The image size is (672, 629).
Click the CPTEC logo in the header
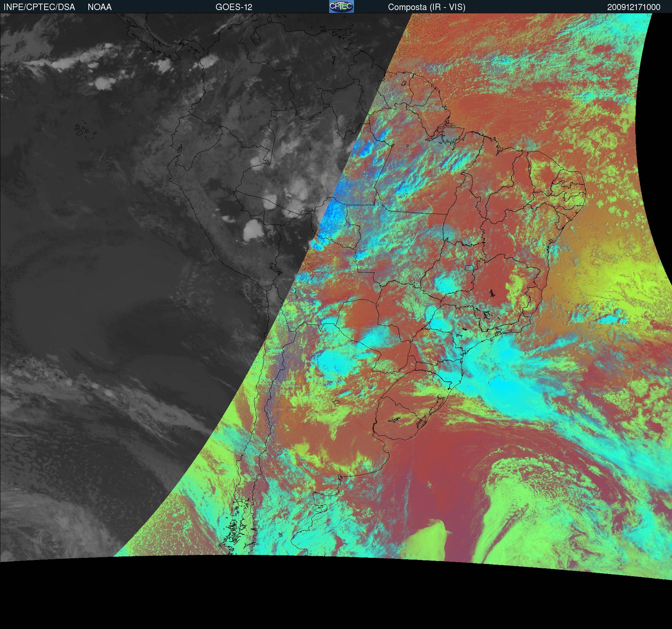pyautogui.click(x=341, y=6)
